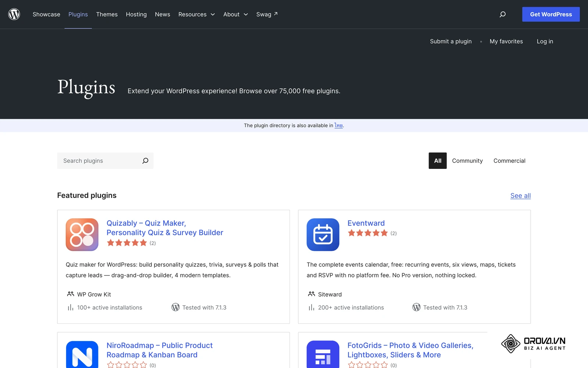Screen dimensions: 588x368
Task: Click Quizably active installations bar icon
Action: (71, 307)
